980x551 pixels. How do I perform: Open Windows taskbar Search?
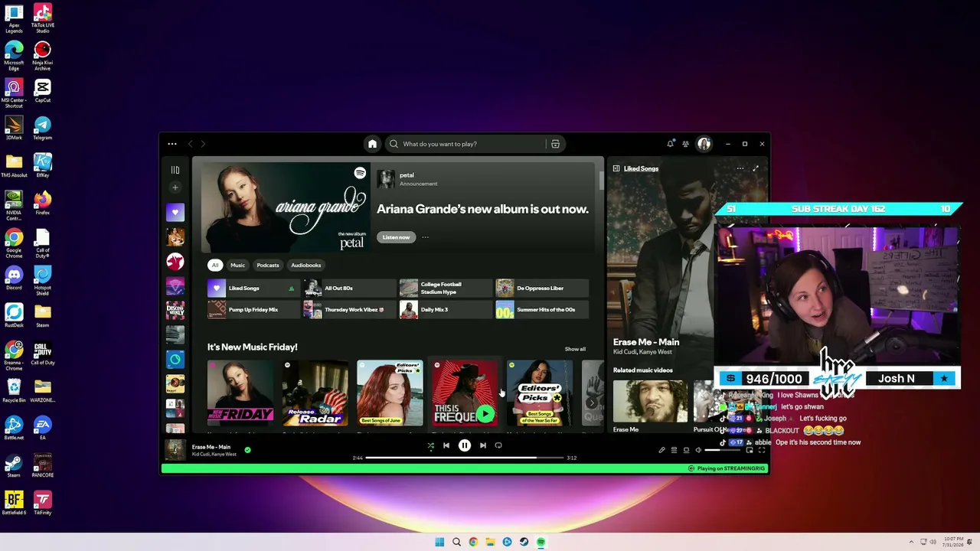[x=456, y=542]
